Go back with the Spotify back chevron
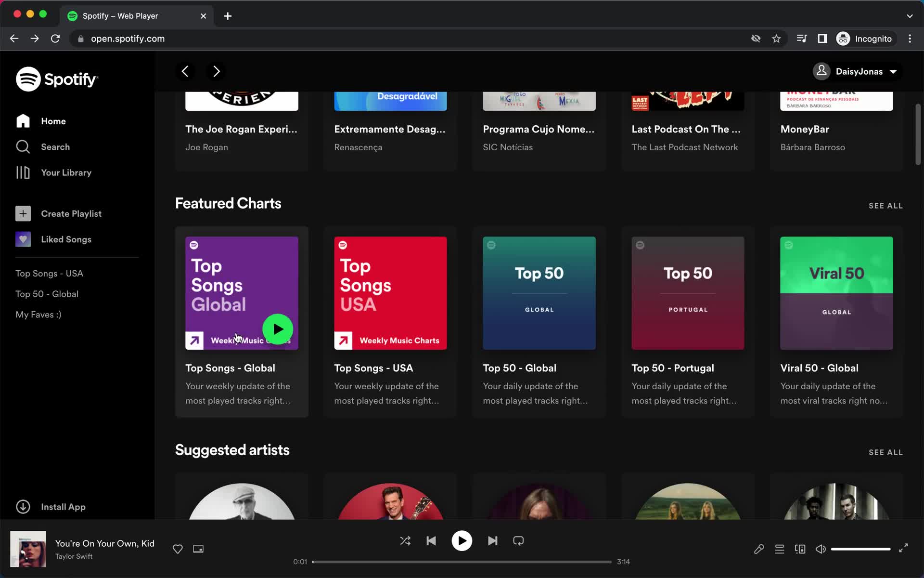Viewport: 924px width, 578px height. click(x=185, y=71)
